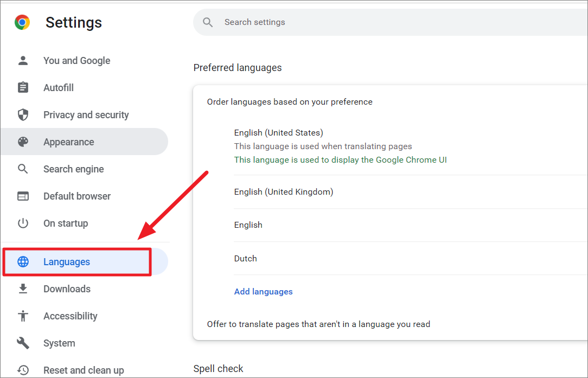The width and height of the screenshot is (588, 378).
Task: Click the download arrow icon beside Downloads
Action: pos(23,289)
